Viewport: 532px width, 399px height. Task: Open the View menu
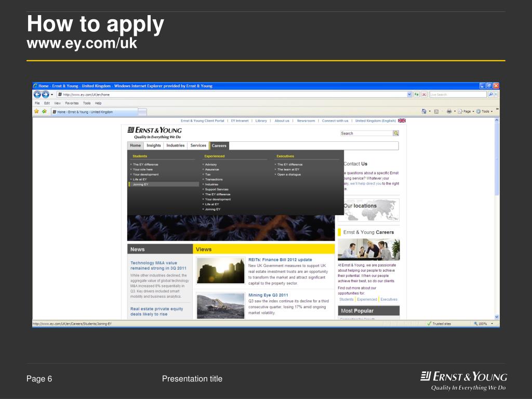(x=57, y=103)
